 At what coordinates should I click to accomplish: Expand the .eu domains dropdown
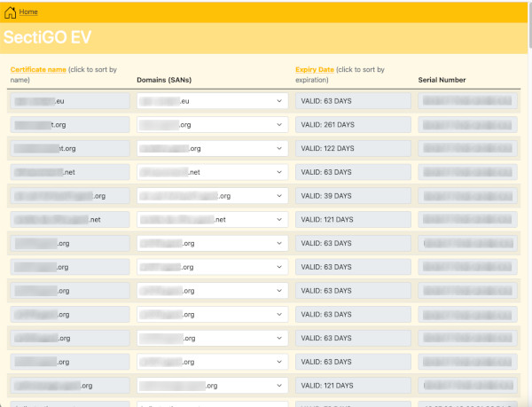pyautogui.click(x=213, y=101)
